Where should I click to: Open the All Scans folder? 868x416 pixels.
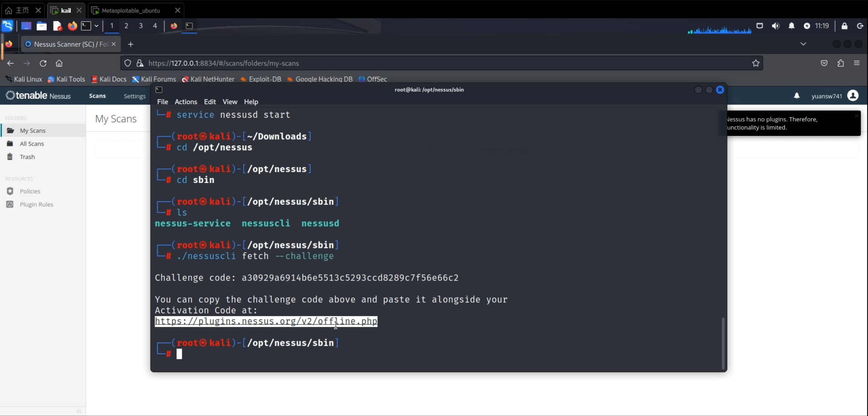click(x=32, y=144)
